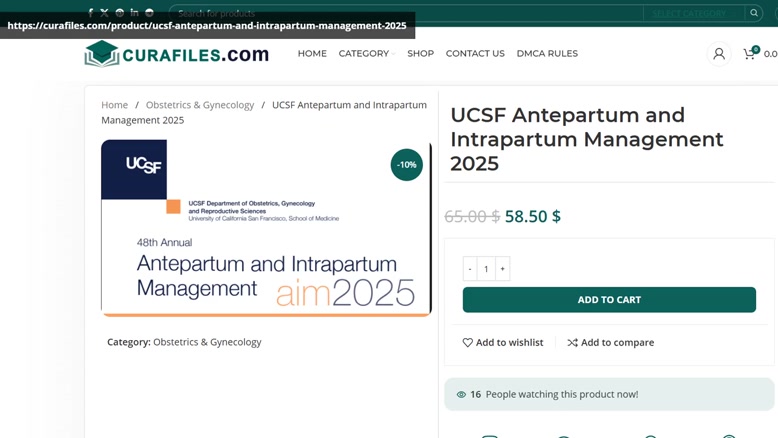Add product to compare
The image size is (778, 438).
(x=611, y=342)
